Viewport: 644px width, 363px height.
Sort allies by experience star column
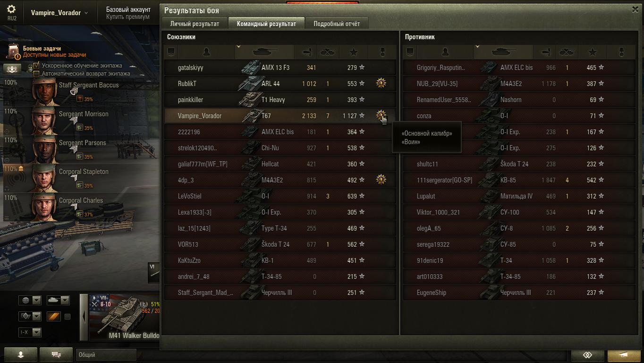[x=353, y=52]
